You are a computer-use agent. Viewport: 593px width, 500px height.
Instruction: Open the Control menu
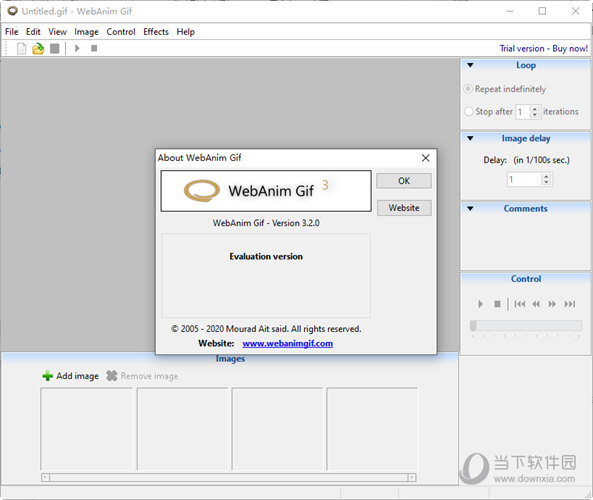(121, 32)
